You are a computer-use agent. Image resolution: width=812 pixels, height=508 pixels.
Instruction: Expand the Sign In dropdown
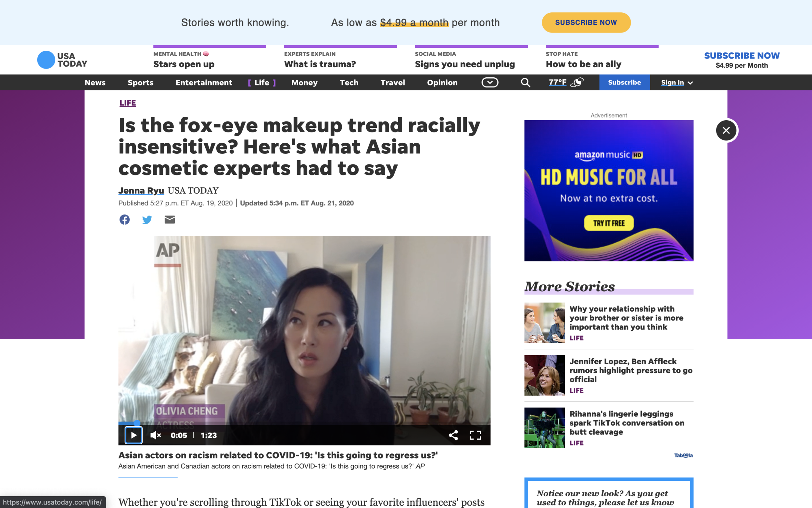pos(677,83)
